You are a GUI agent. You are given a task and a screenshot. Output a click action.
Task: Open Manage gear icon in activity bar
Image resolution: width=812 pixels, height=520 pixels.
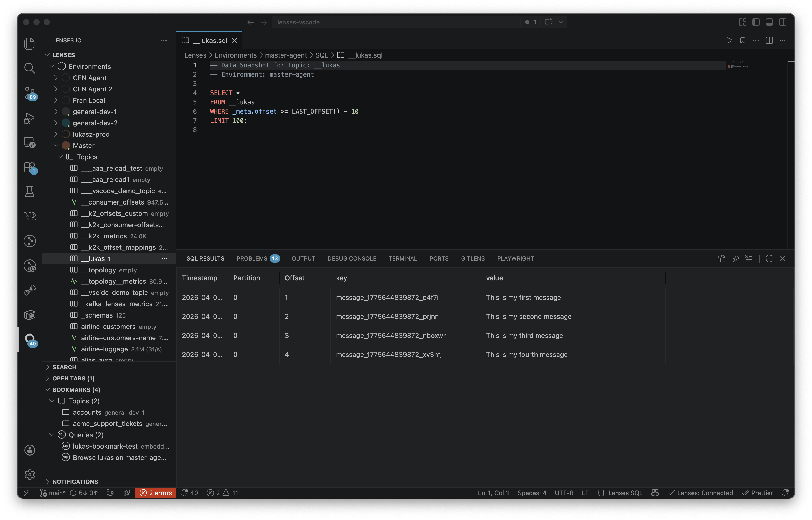(x=30, y=475)
